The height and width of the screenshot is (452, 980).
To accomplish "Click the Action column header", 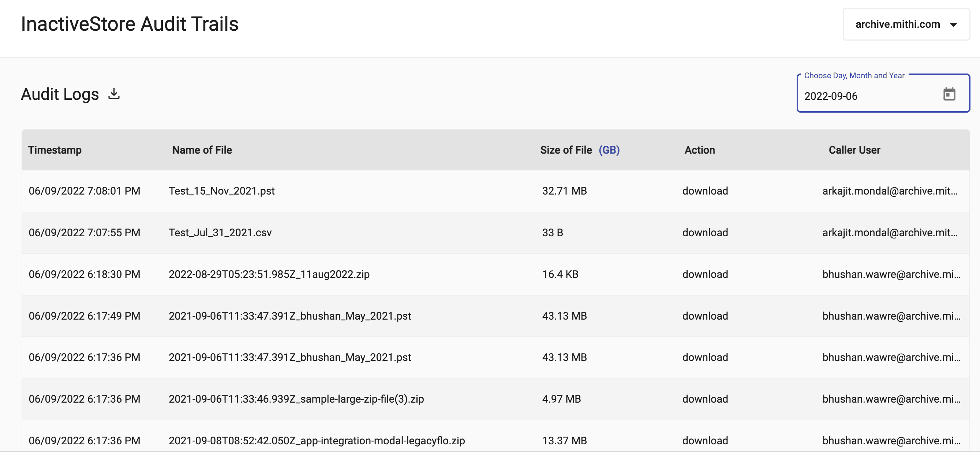I will click(x=699, y=150).
